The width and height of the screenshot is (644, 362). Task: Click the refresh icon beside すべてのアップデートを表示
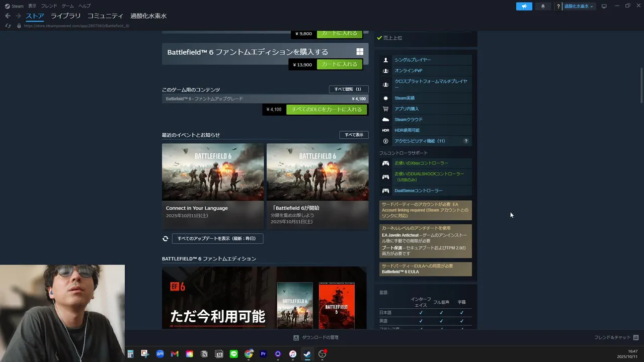click(166, 238)
